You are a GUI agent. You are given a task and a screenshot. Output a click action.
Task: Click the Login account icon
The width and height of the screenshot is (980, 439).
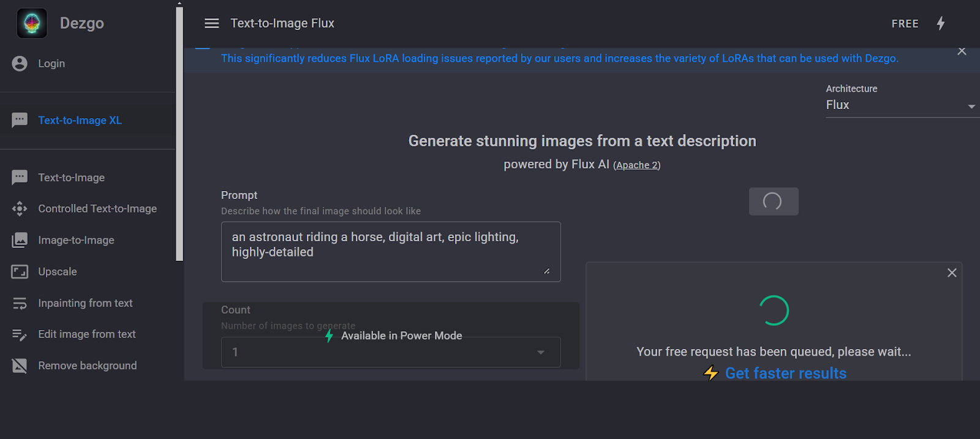pos(20,64)
